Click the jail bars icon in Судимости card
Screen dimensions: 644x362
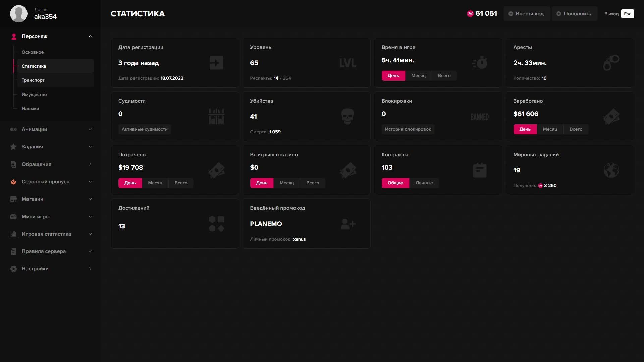click(216, 116)
